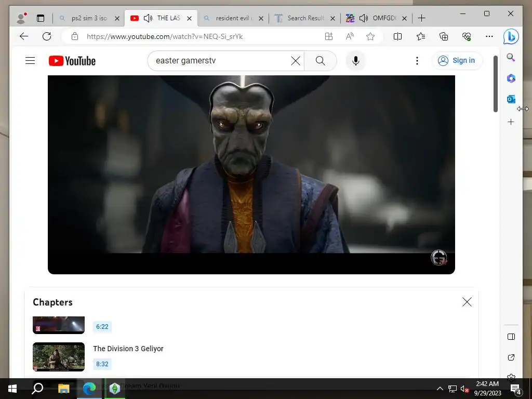This screenshot has height=399, width=532.
Task: Clear the easter gamerstv search query
Action: (x=296, y=61)
